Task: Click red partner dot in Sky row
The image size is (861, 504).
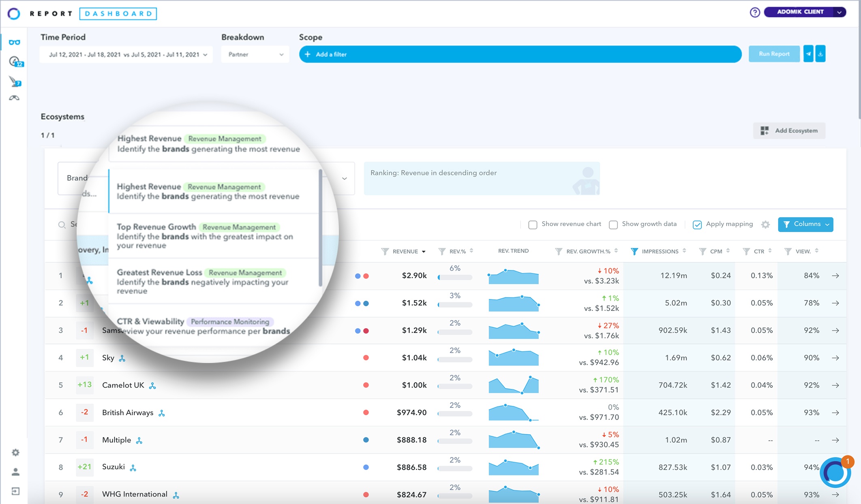Action: click(x=366, y=358)
